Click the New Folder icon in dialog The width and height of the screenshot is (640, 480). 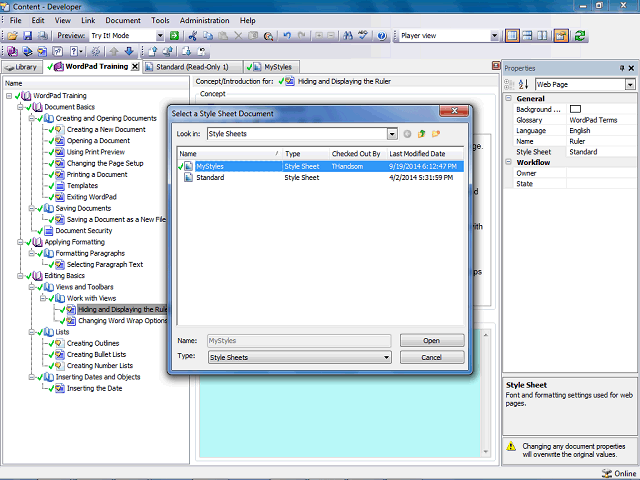436,134
